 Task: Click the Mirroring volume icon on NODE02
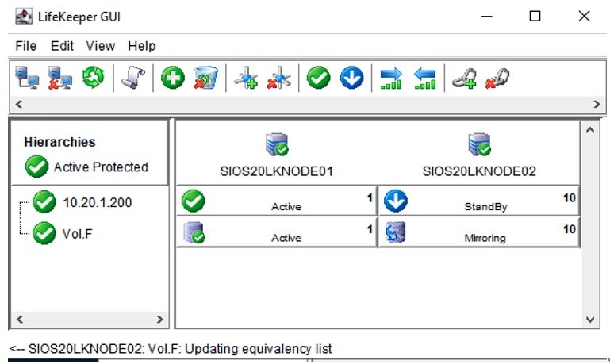[x=396, y=232]
